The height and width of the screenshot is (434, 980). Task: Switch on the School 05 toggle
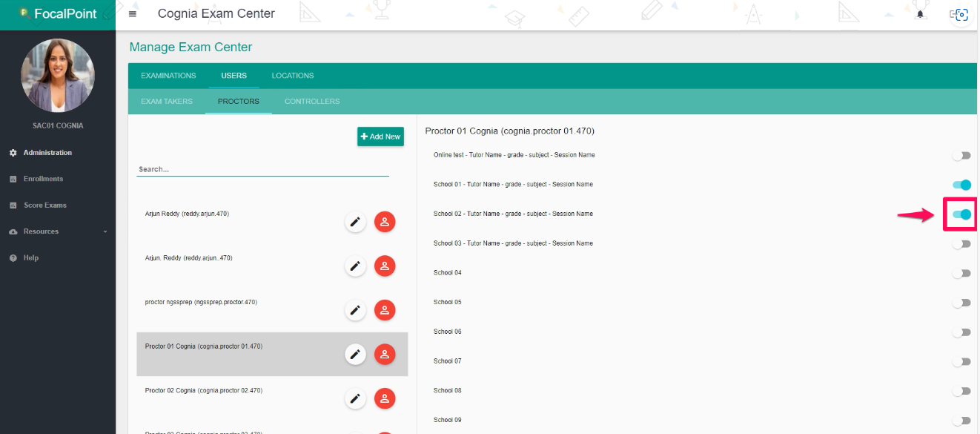[x=961, y=303]
